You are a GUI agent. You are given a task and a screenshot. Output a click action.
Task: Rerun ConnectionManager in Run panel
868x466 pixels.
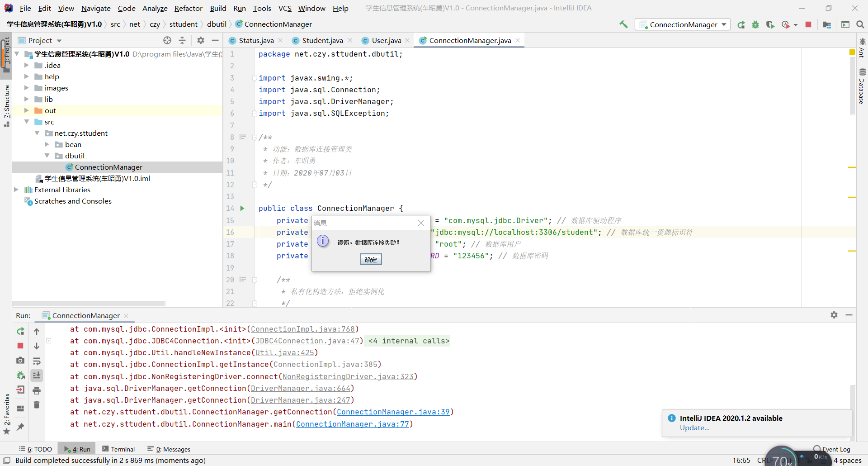pos(20,331)
